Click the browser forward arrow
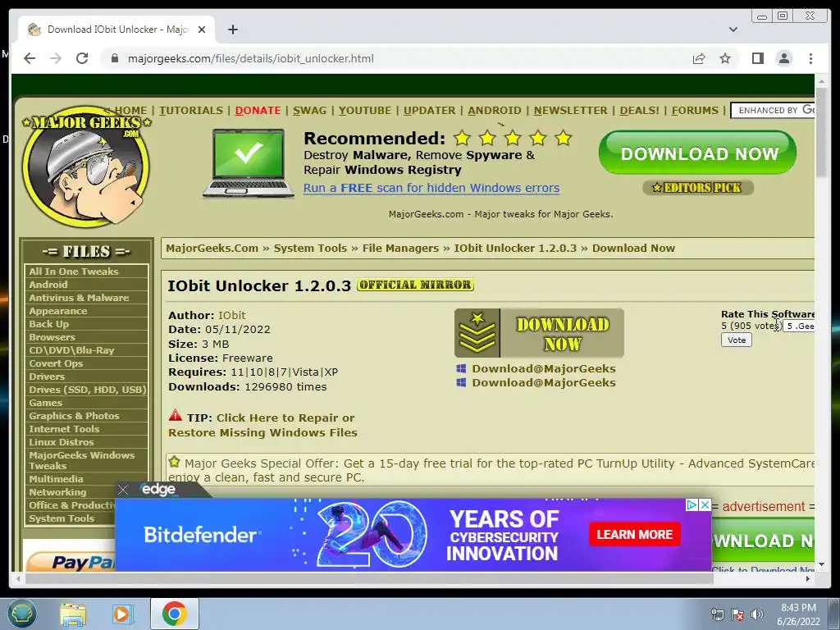 click(56, 58)
